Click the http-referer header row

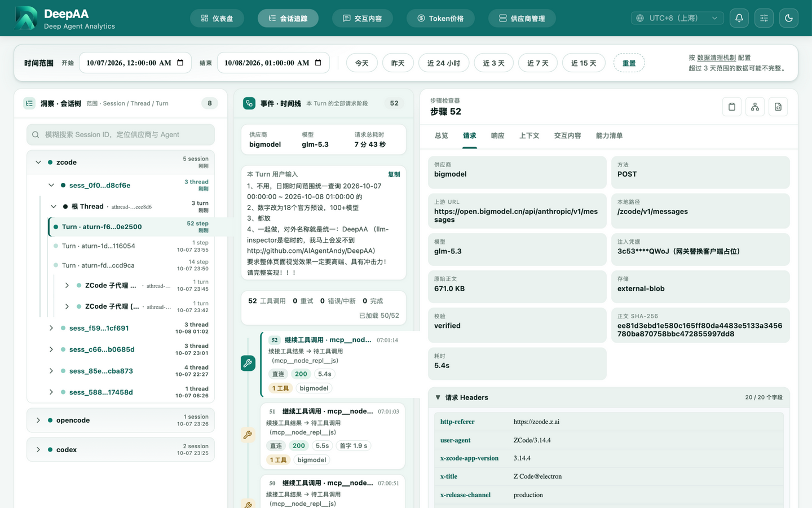608,422
